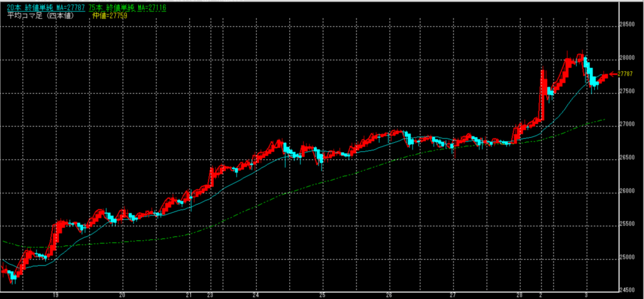Select date 19 on the time axis
Image resolution: width=644 pixels, height=299 pixels.
[x=56, y=294]
